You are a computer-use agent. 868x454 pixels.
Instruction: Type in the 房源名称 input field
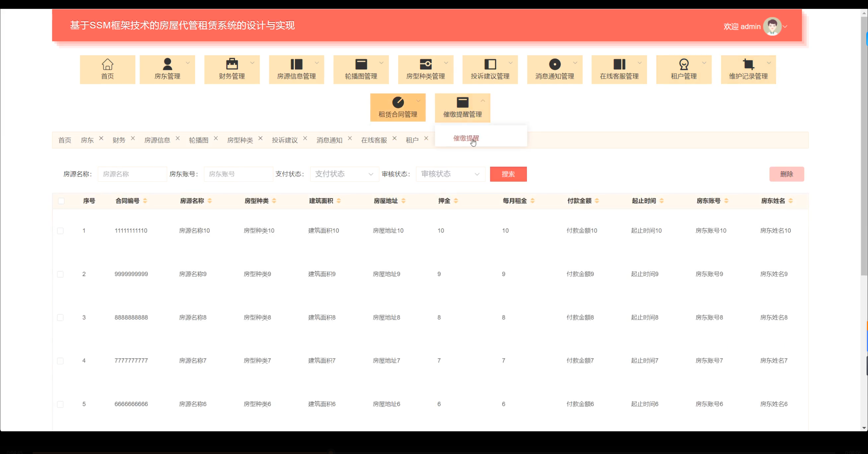pos(132,174)
